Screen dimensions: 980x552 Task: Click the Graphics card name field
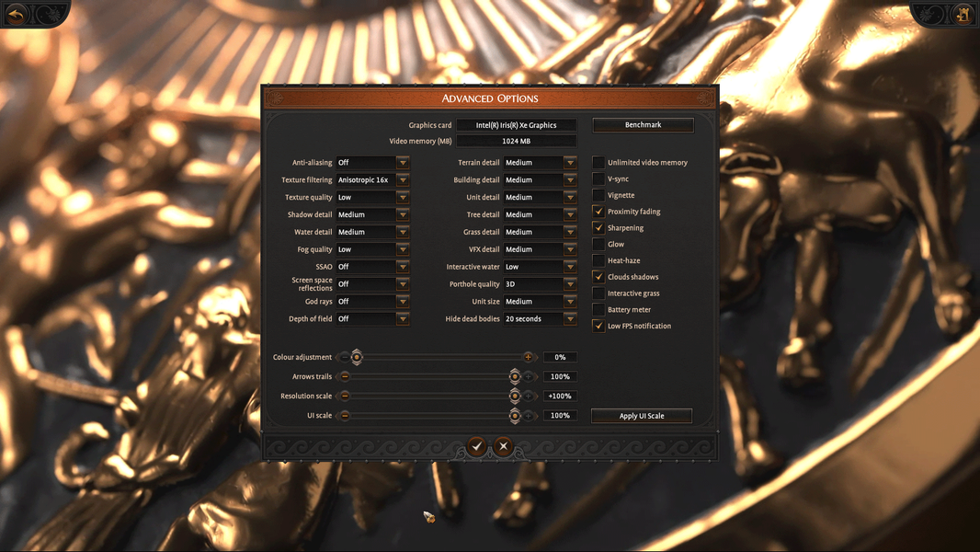point(517,125)
